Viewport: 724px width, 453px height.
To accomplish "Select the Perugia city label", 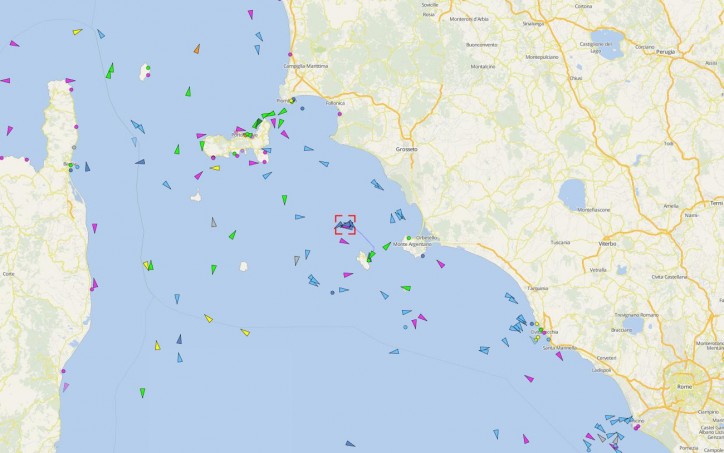I will pos(665,52).
